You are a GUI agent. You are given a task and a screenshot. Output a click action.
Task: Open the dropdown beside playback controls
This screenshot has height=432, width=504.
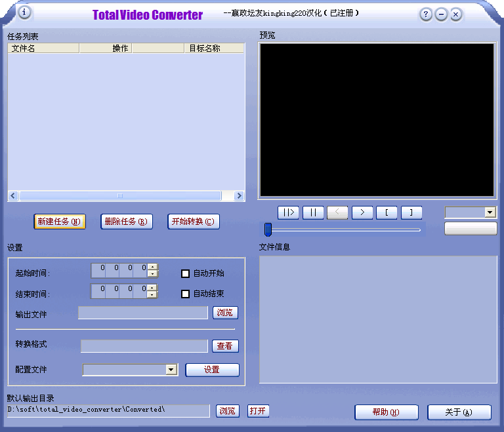click(x=490, y=212)
